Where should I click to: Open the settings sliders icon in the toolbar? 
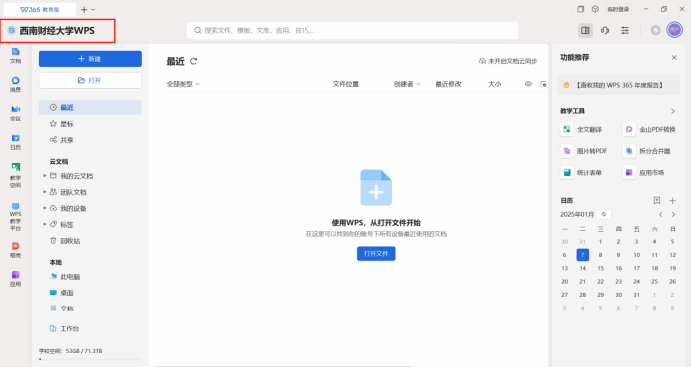click(x=624, y=30)
